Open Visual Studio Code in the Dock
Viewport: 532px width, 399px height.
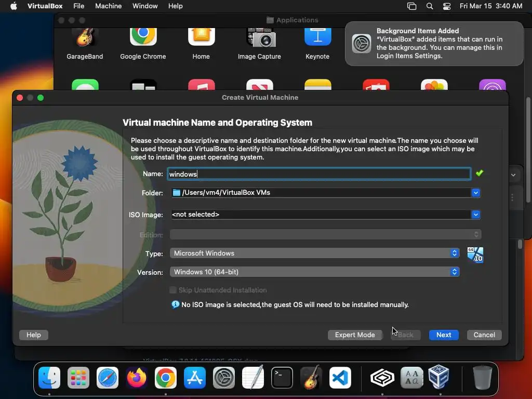click(x=340, y=378)
